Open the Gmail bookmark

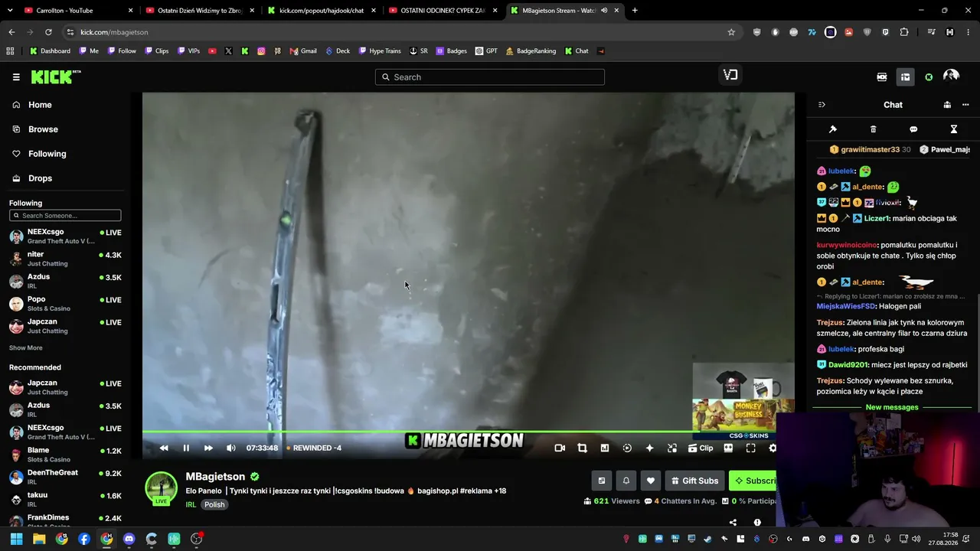click(x=302, y=51)
